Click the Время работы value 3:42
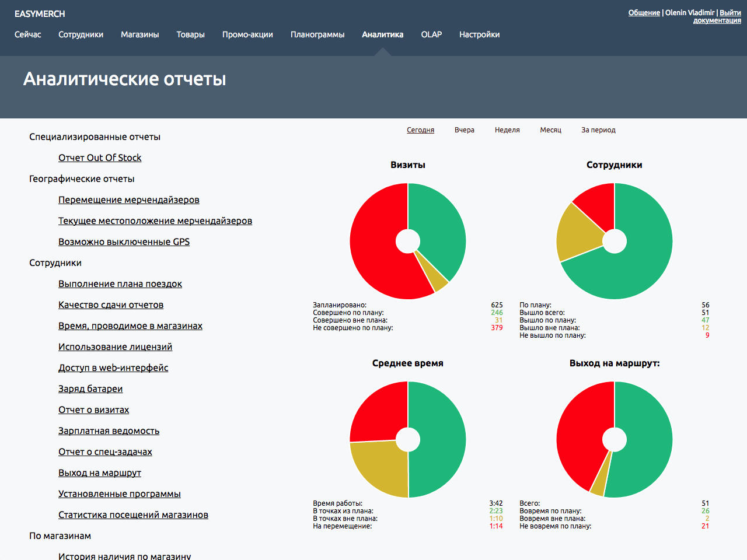Screen dimensions: 747x560 (496, 503)
